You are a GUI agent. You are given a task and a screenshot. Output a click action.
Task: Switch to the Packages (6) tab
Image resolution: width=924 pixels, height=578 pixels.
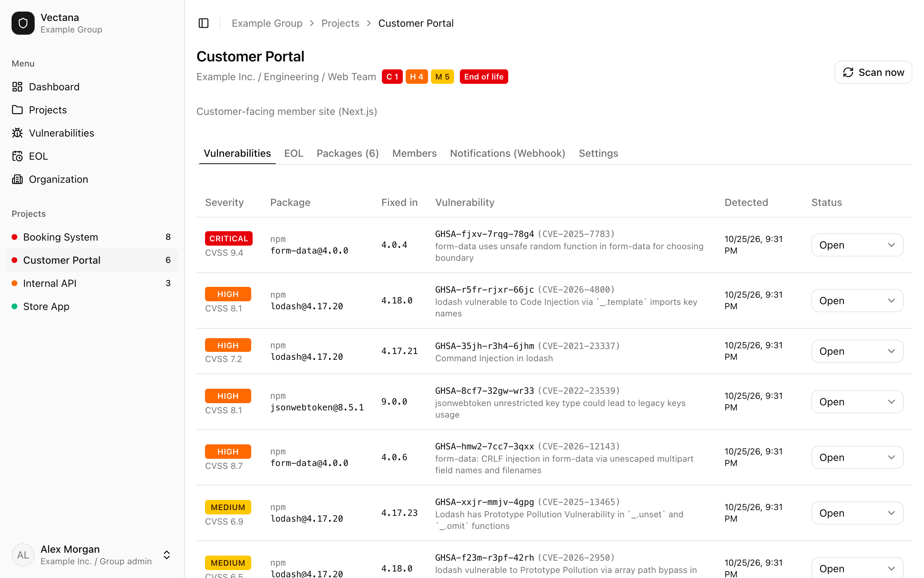coord(348,153)
